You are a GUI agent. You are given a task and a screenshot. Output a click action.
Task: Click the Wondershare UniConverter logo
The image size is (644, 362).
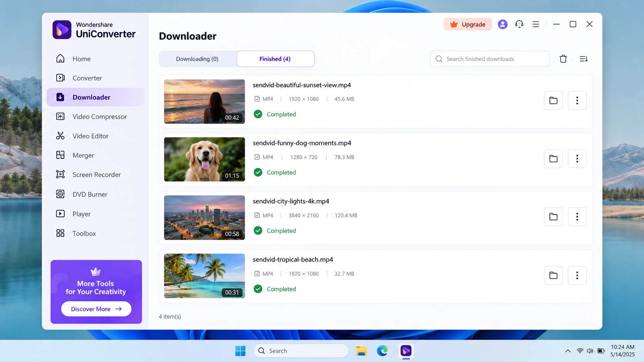(x=94, y=30)
